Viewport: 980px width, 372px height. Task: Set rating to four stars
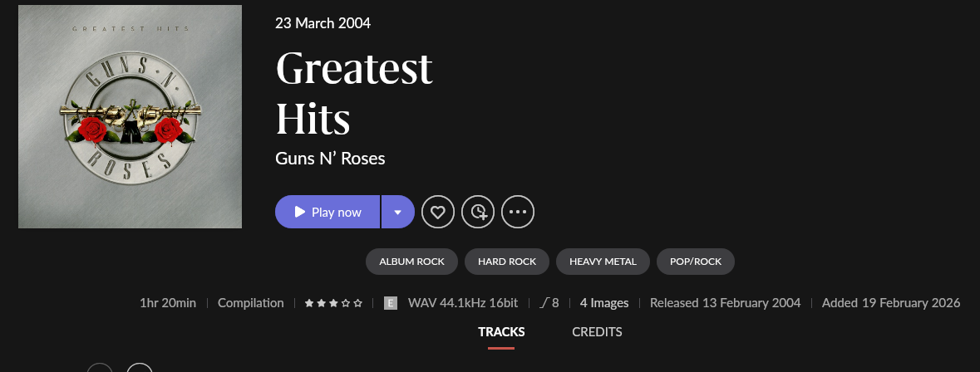point(346,303)
